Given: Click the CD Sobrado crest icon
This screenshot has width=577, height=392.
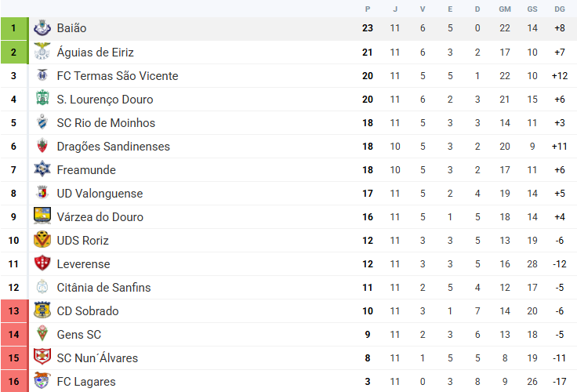Looking at the screenshot, I should pyautogui.click(x=42, y=310).
